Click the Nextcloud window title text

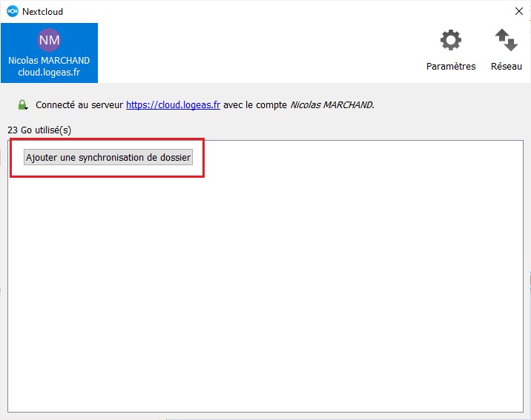pos(42,11)
